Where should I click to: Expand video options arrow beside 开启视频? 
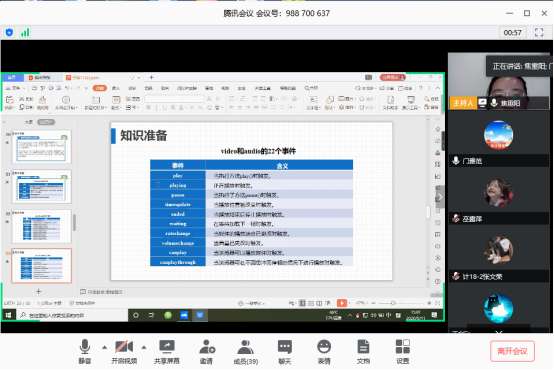(144, 347)
